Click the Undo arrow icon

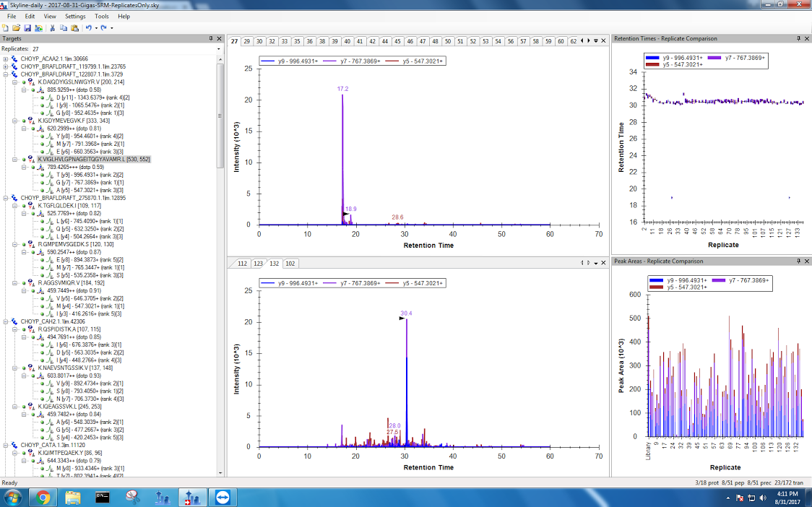(x=88, y=28)
